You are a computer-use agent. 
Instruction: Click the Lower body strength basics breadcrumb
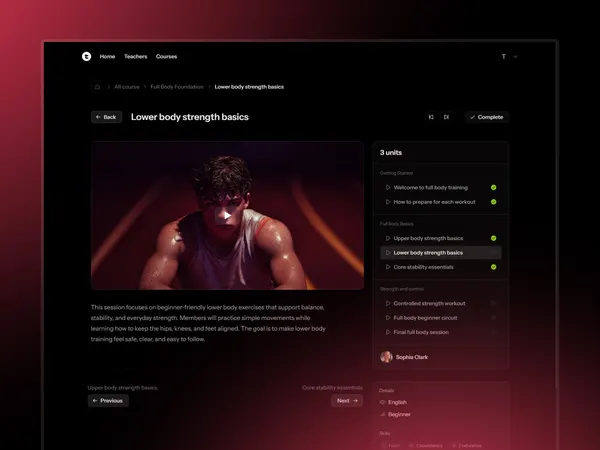point(249,87)
